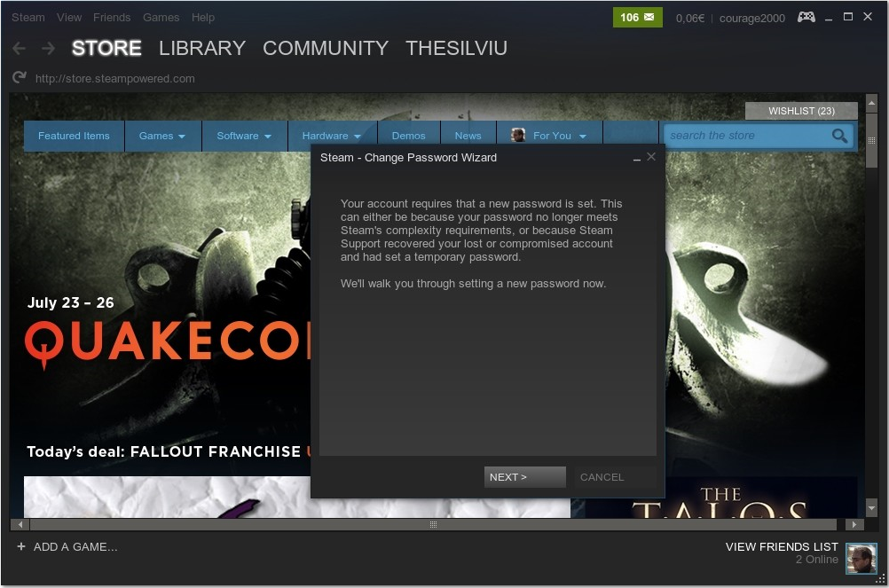
Task: Launch Big Picture mode controller icon
Action: pos(806,17)
